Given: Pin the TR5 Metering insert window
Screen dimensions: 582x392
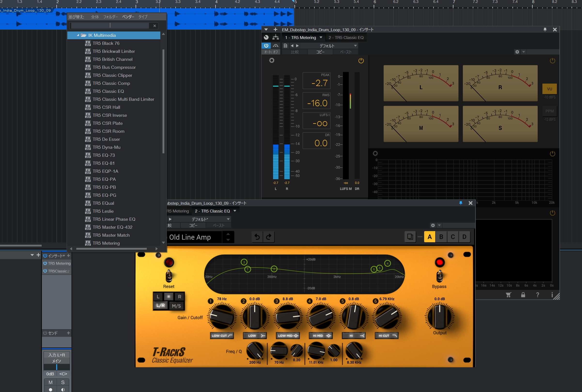Looking at the screenshot, I should [x=545, y=30].
